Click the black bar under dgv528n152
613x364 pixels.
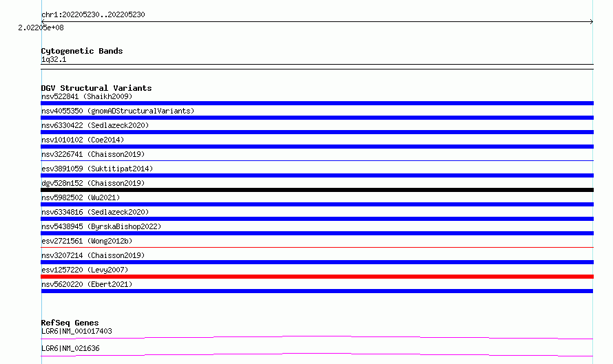317,190
